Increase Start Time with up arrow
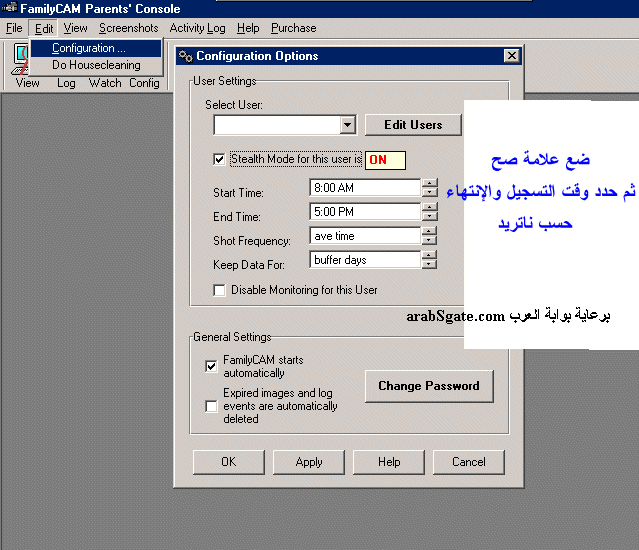This screenshot has height=550, width=639. click(430, 183)
